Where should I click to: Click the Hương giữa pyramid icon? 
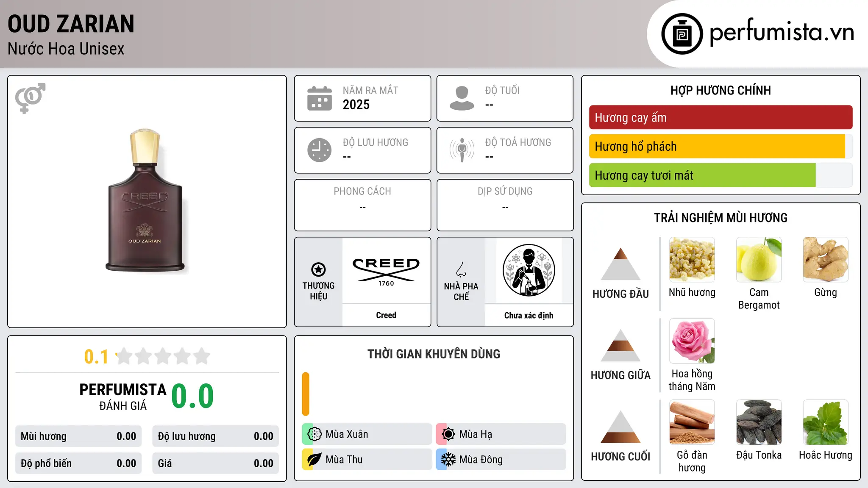click(620, 345)
